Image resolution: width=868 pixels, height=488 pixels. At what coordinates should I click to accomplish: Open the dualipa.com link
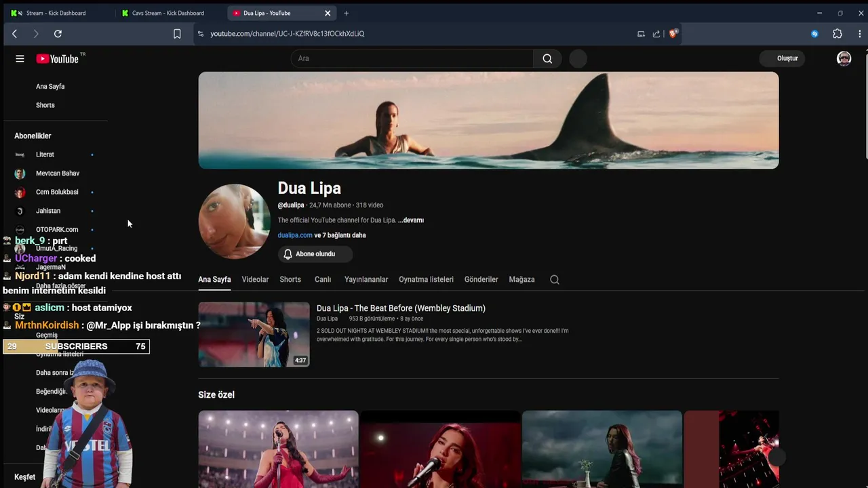tap(295, 235)
